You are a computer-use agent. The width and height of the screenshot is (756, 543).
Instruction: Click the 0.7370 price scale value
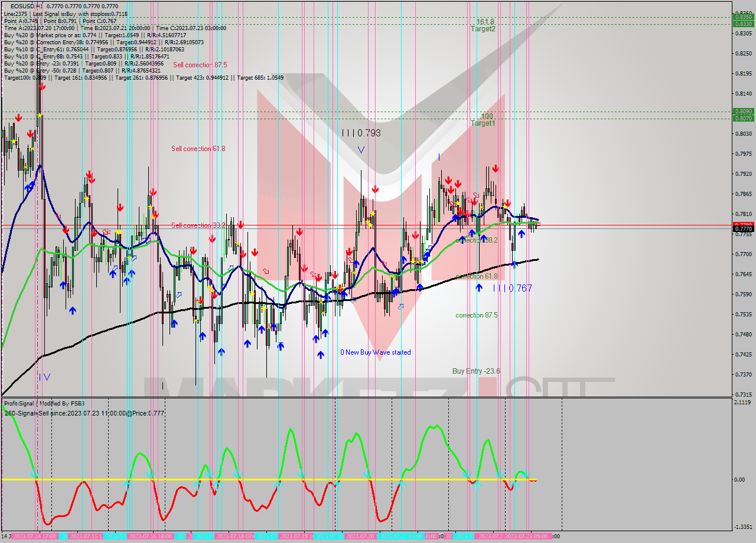(743, 374)
